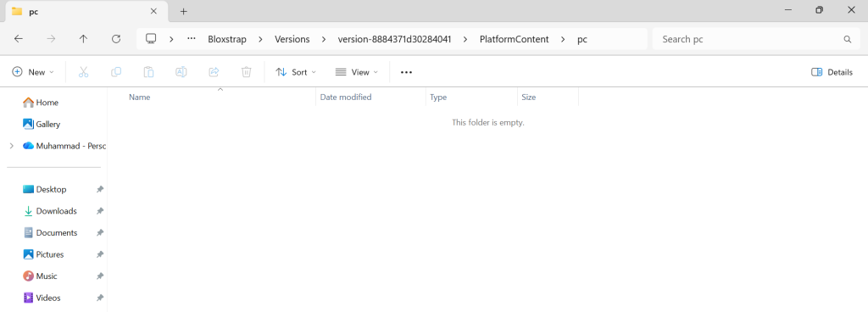
Task: Click the search magnifier icon
Action: point(847,39)
